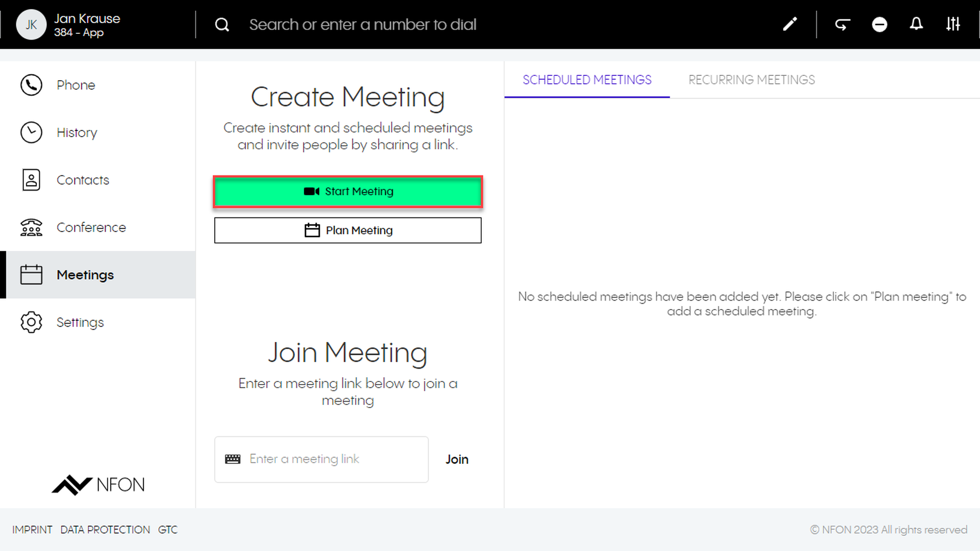The width and height of the screenshot is (980, 551).
Task: Open History from sidebar
Action: click(76, 133)
